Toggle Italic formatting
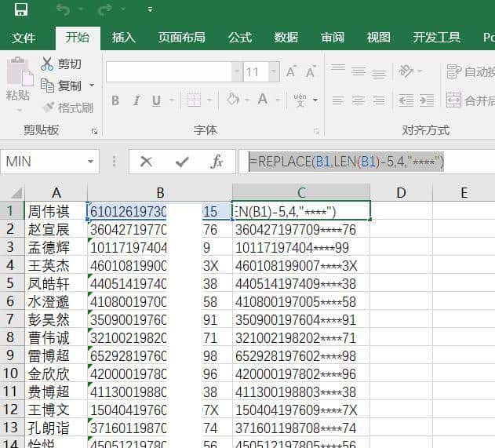 136,100
